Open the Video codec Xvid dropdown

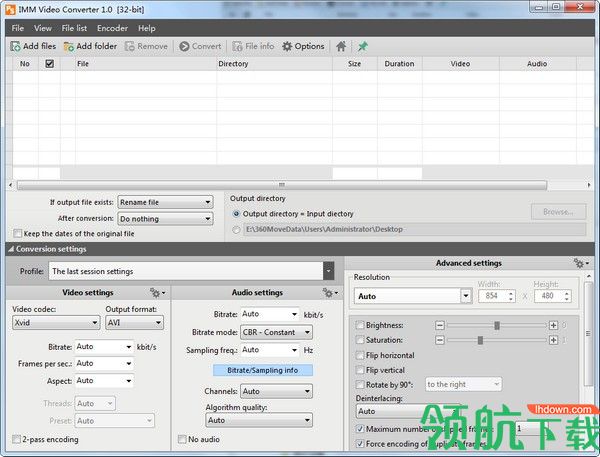pos(56,323)
